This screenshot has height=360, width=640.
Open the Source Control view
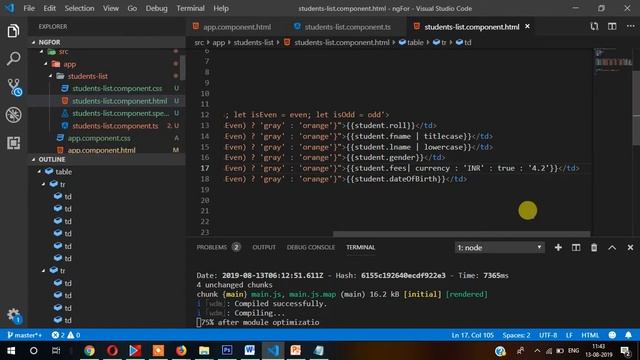point(14,87)
